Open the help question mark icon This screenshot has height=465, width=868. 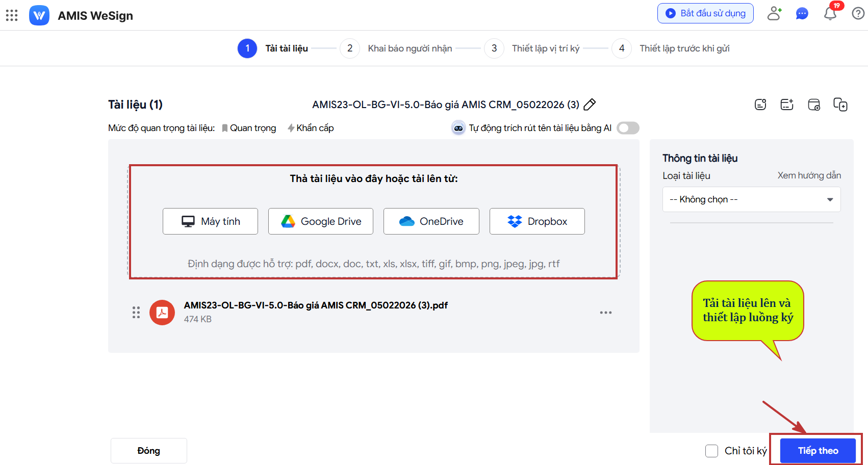tap(858, 13)
